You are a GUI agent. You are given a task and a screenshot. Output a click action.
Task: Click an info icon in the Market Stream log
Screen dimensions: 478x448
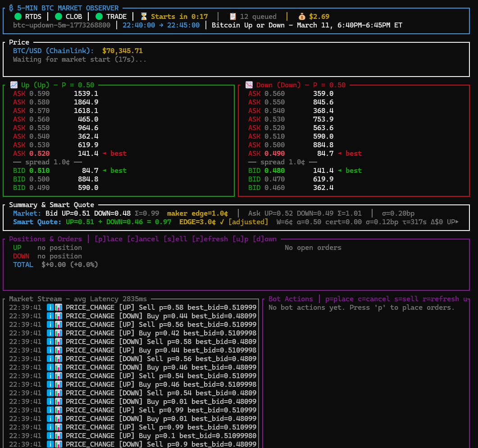(50, 307)
